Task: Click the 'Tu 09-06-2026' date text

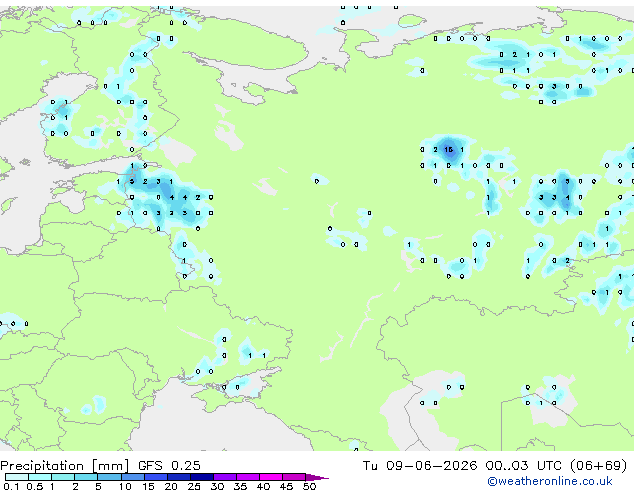Action: point(420,466)
